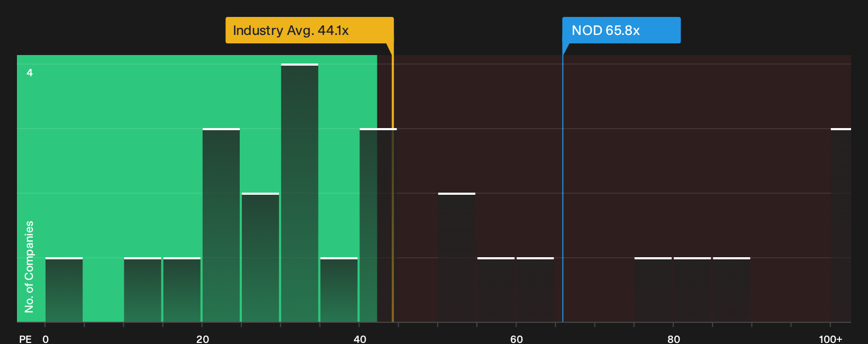Select the histogram bar for PE 75-80

click(x=653, y=289)
